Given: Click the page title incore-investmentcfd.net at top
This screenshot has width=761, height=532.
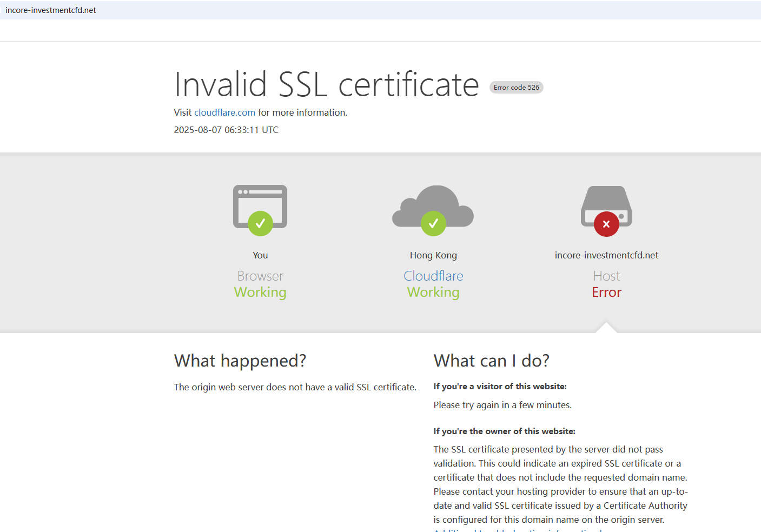Looking at the screenshot, I should click(51, 10).
